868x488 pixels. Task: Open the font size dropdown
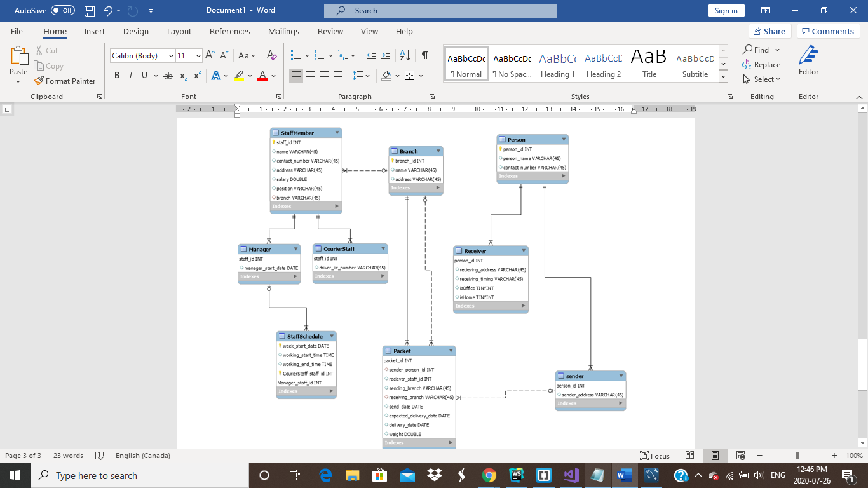point(198,55)
